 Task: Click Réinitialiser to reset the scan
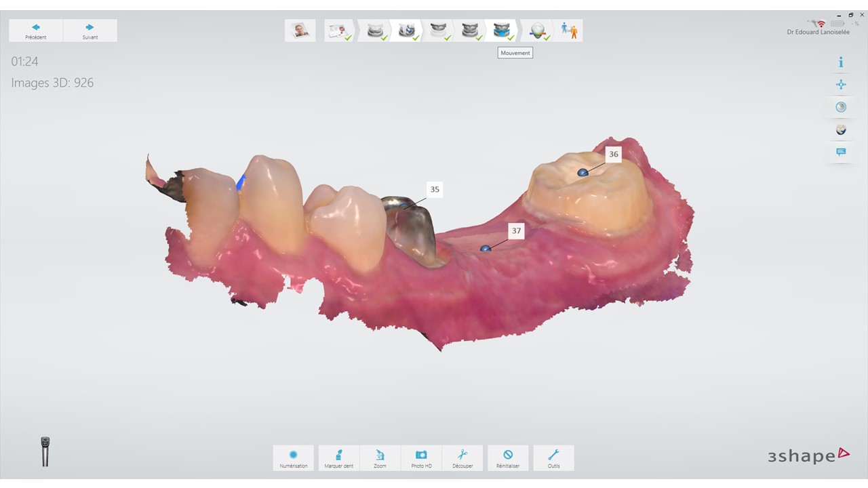coord(508,457)
